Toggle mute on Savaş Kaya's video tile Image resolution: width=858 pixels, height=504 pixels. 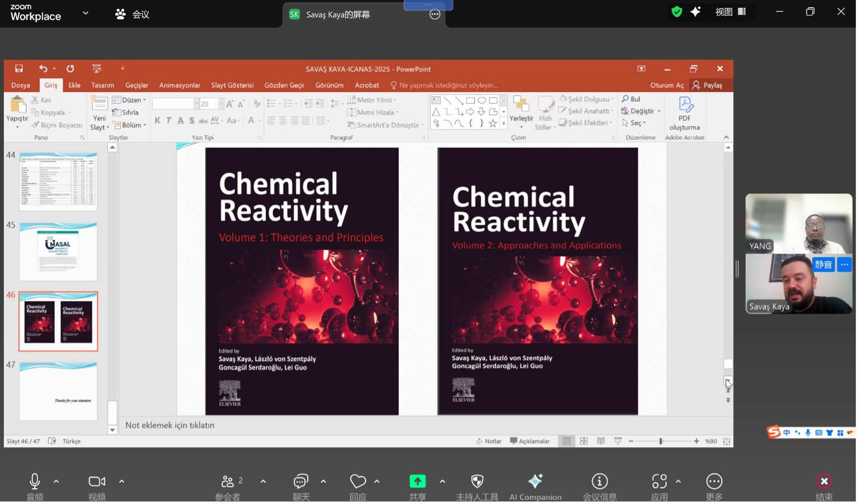(824, 265)
